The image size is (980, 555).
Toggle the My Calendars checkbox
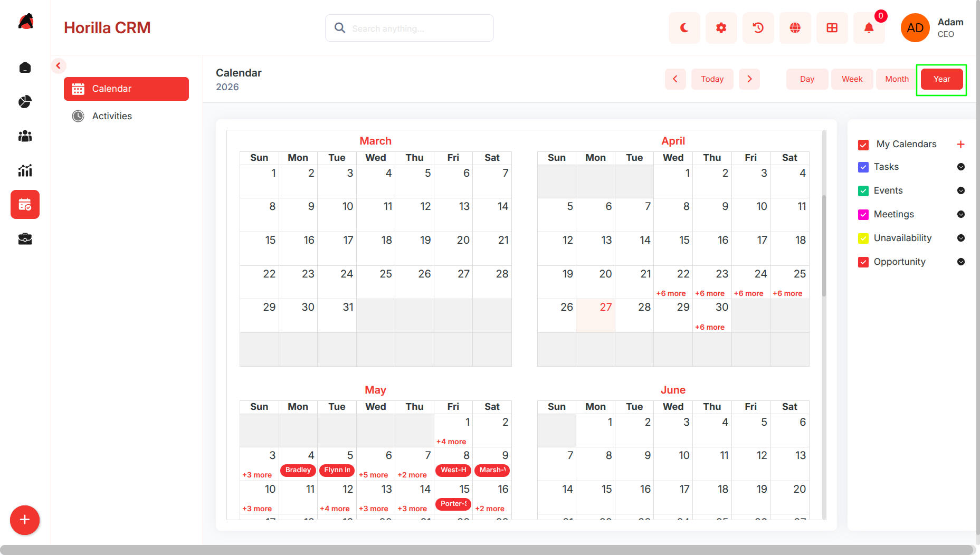pos(863,145)
